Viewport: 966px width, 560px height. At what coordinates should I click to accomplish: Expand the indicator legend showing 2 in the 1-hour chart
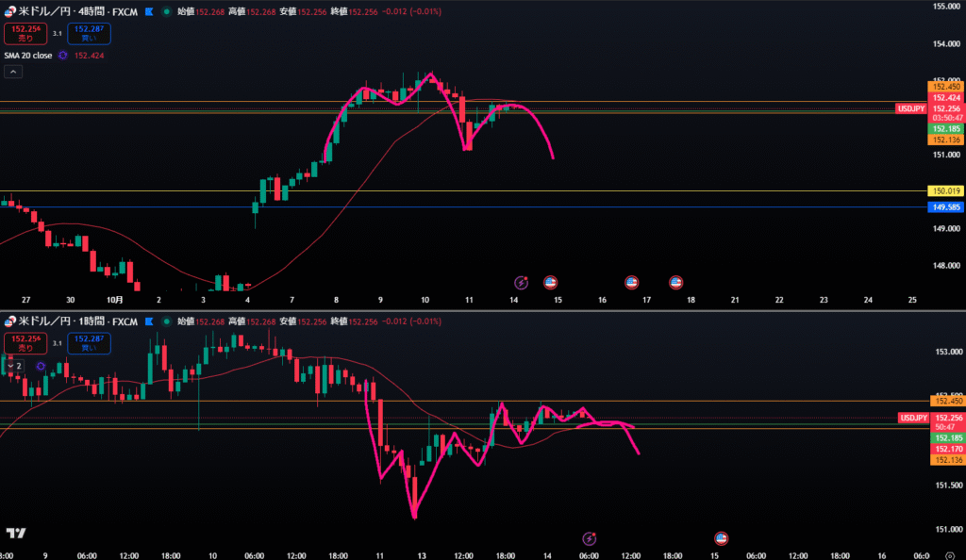point(14,366)
